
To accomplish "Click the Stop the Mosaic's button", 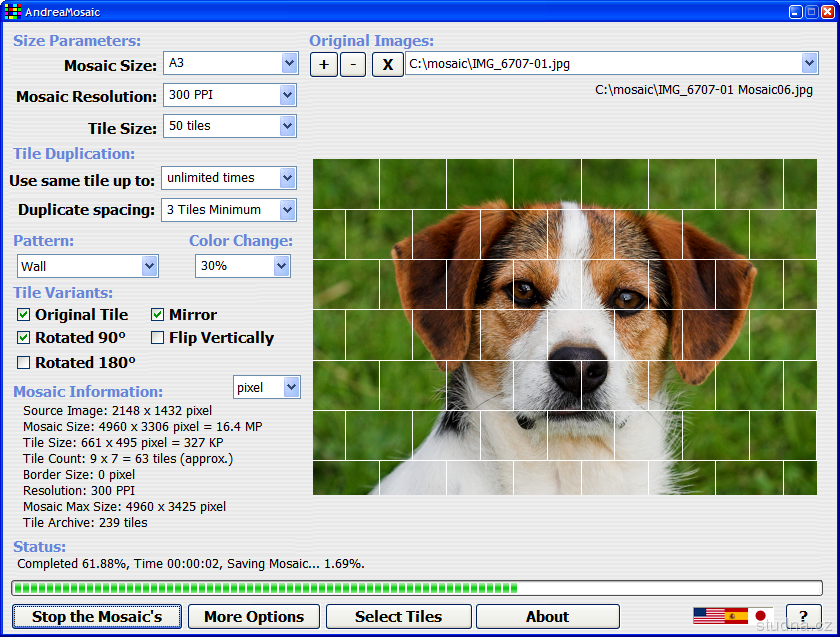I will pyautogui.click(x=97, y=617).
